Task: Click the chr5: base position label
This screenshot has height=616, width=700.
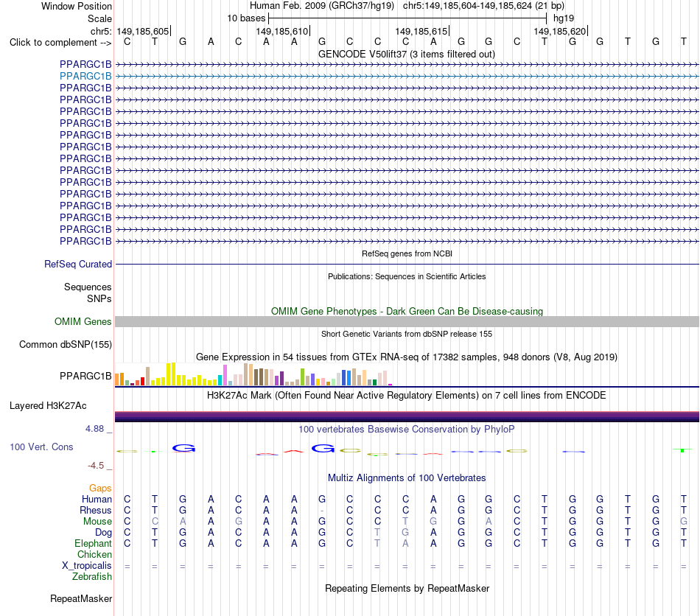Action: point(101,31)
